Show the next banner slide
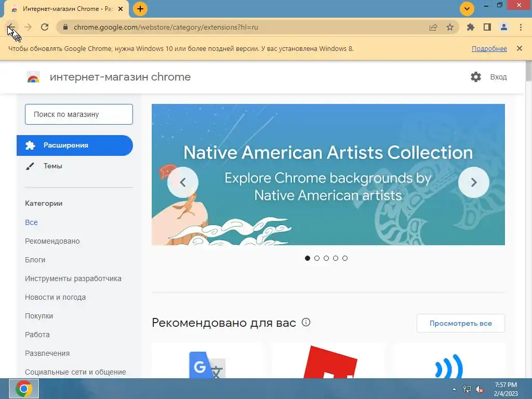This screenshot has height=399, width=532. click(x=474, y=182)
